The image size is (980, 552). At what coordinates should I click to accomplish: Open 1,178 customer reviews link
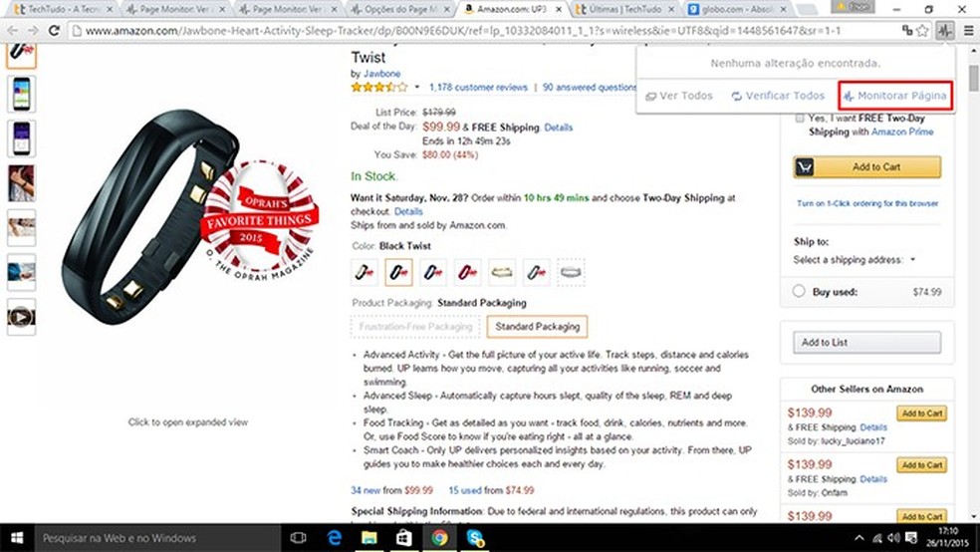[478, 88]
